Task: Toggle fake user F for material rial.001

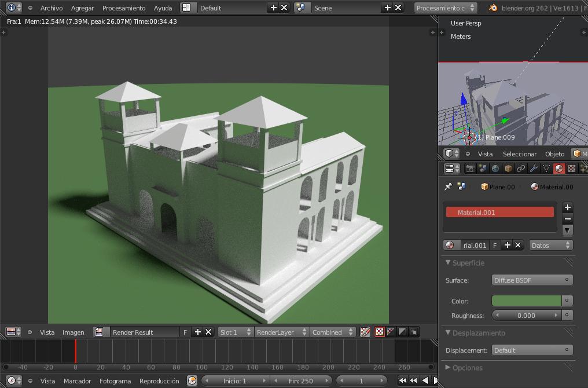Action: point(495,246)
